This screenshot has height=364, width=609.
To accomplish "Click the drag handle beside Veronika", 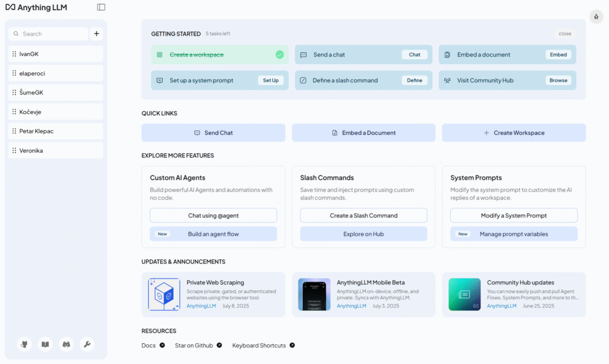I will (x=14, y=150).
